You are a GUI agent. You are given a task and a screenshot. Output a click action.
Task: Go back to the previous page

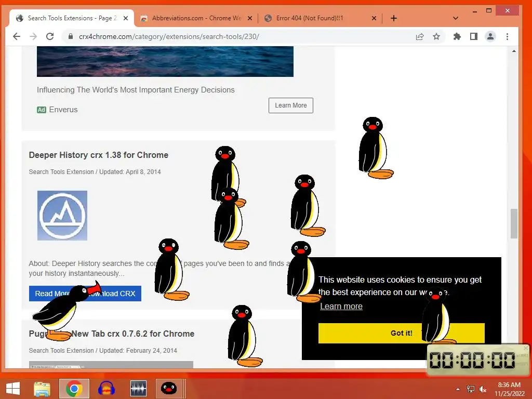pyautogui.click(x=16, y=36)
